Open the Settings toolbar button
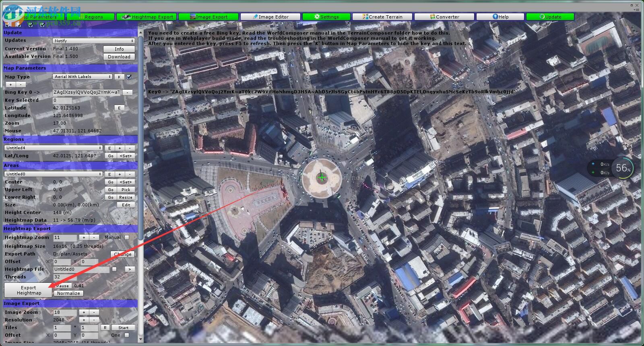 coord(326,17)
